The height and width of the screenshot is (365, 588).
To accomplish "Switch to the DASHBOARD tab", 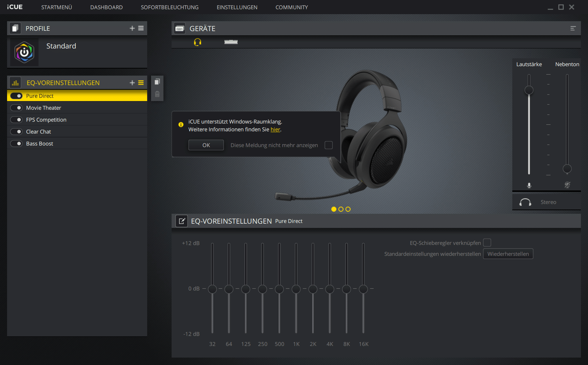I will pos(106,7).
